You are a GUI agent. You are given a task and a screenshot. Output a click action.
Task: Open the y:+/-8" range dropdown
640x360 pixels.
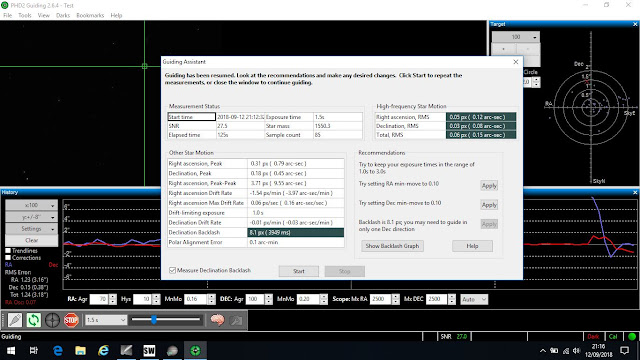(x=31, y=217)
